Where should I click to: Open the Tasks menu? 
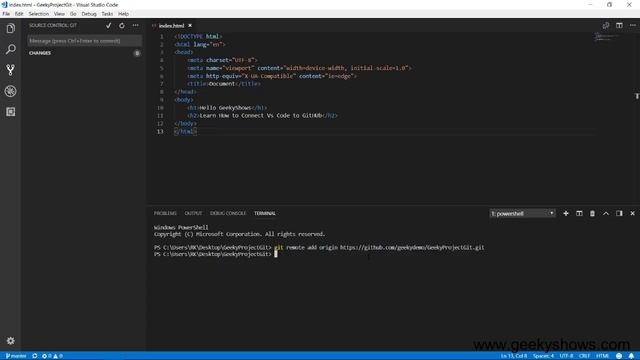point(107,14)
